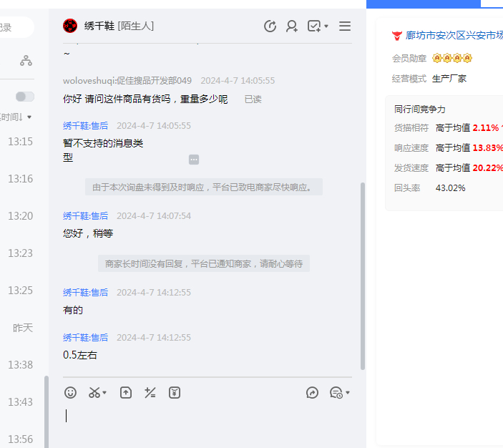Open 廊坊市安次区兴安市场 shop link
Image resolution: width=503 pixels, height=448 pixels.
tap(454, 35)
